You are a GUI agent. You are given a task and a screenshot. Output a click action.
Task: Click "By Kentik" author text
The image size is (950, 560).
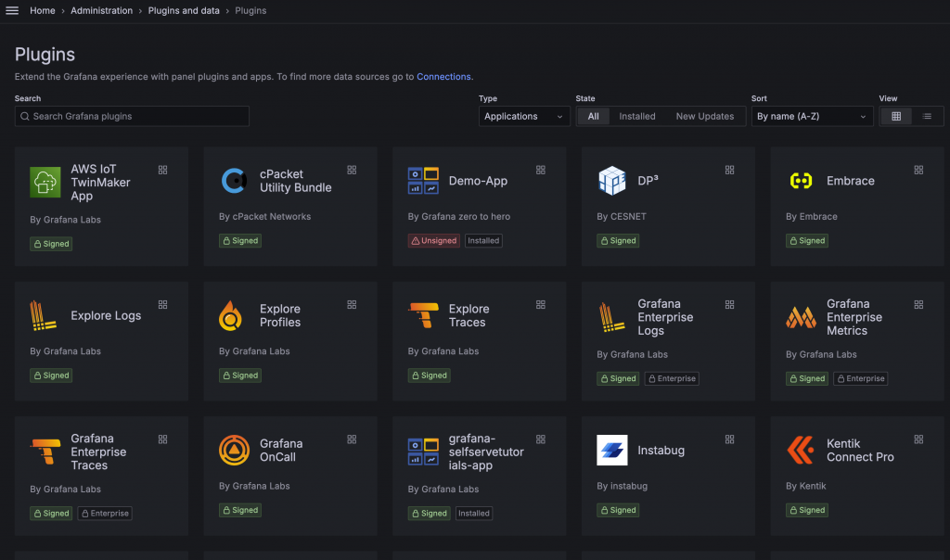point(806,486)
